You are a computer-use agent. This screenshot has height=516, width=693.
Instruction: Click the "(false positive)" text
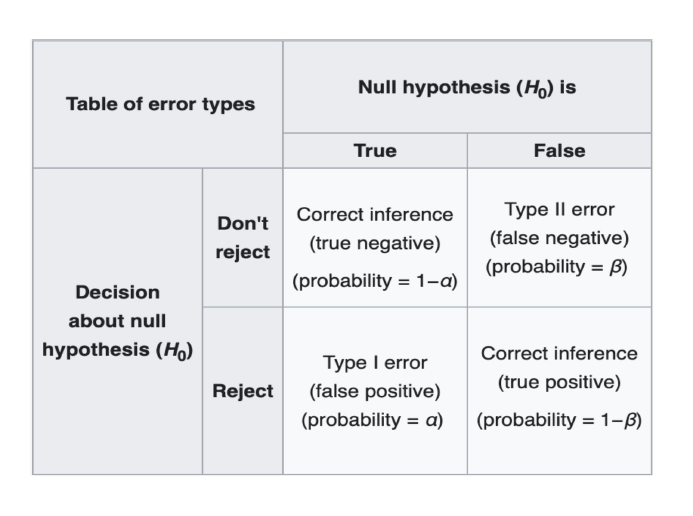[374, 391]
